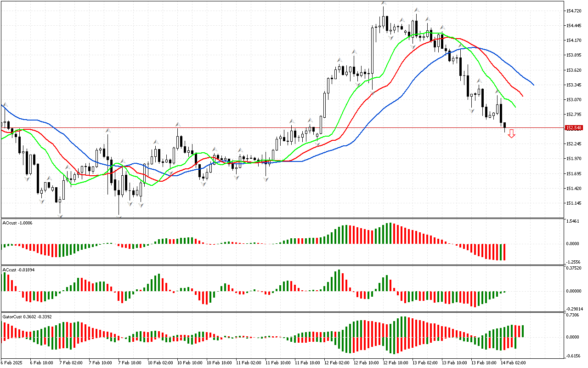Click the 13 Feb 18:00 time label
The image size is (588, 368).
tap(484, 362)
